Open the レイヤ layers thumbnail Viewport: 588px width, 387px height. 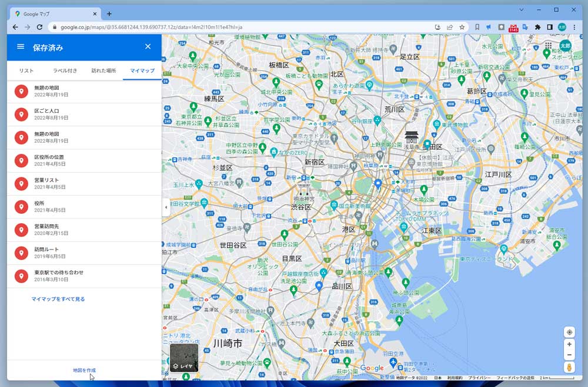coord(184,358)
